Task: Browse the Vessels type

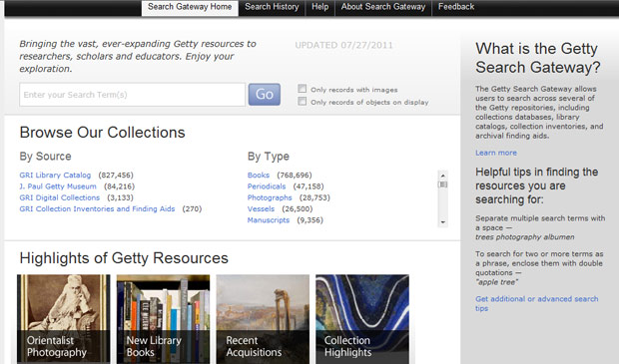Action: coord(261,209)
